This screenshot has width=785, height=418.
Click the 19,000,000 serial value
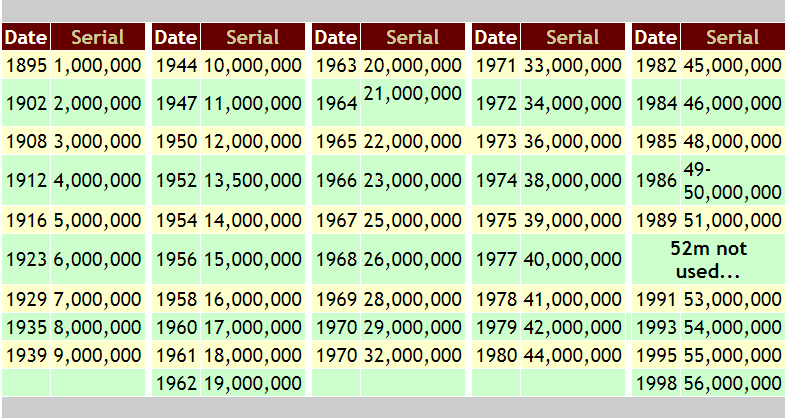tap(253, 383)
